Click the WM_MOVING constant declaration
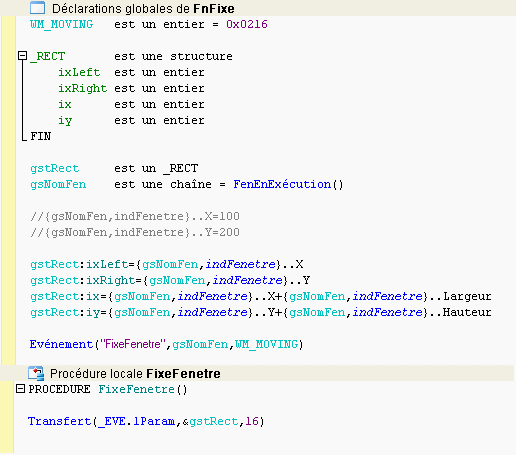 (x=62, y=24)
